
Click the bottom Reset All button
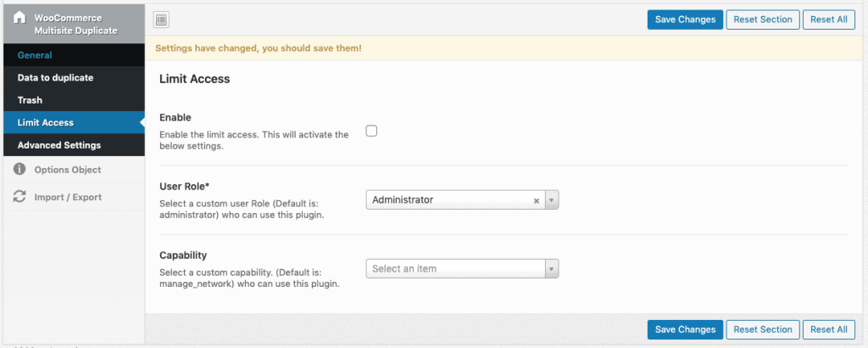click(x=828, y=329)
